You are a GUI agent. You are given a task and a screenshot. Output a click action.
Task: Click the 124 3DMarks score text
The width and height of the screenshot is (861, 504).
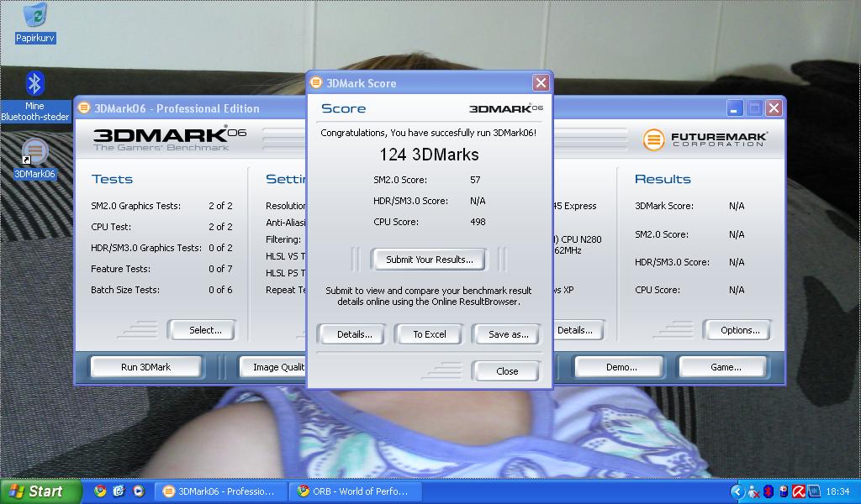point(429,155)
